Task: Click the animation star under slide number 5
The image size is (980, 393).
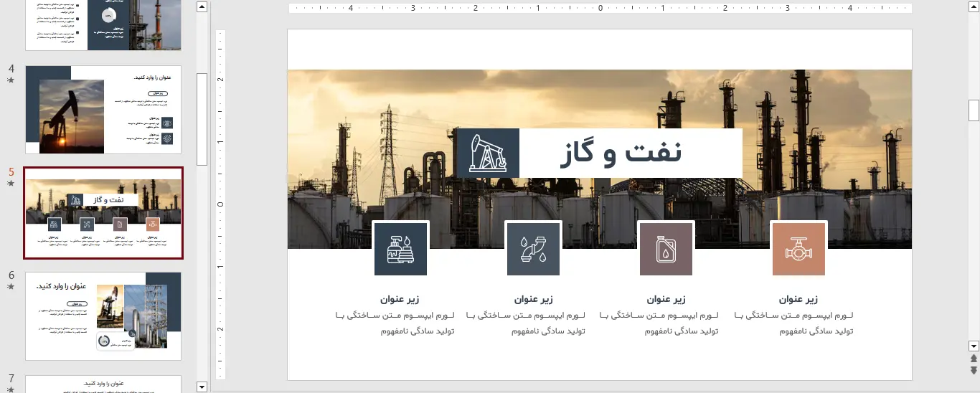Action: tap(11, 184)
